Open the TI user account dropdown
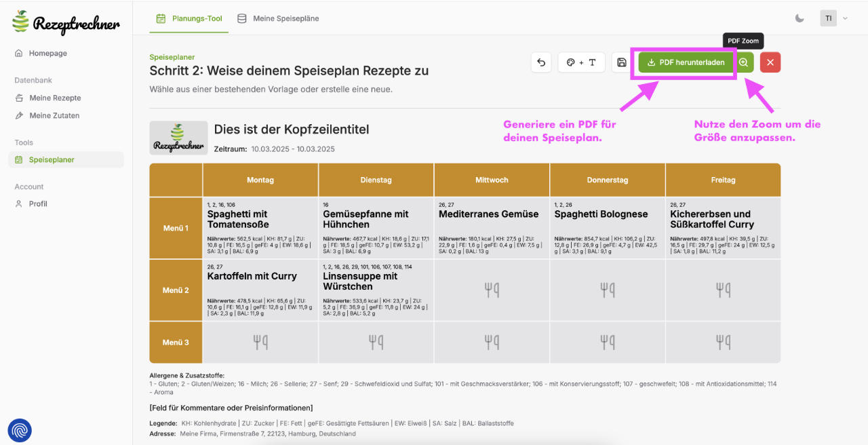This screenshot has height=445, width=868. pyautogui.click(x=834, y=18)
